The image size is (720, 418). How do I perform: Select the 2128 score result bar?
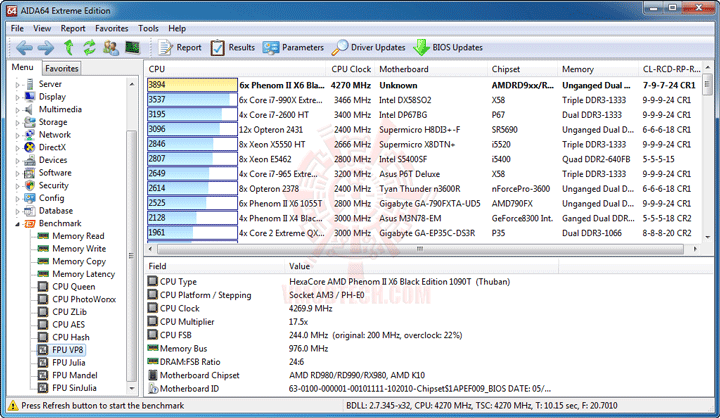coord(192,218)
